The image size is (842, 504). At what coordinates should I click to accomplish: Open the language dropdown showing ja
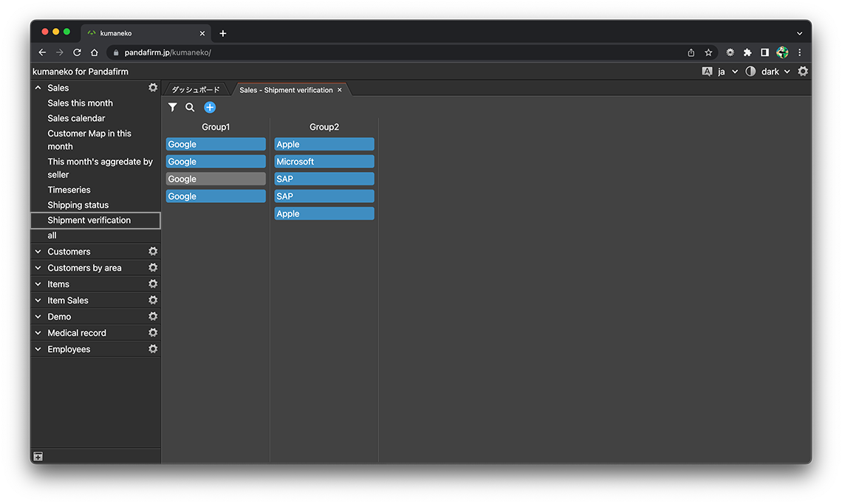point(728,72)
